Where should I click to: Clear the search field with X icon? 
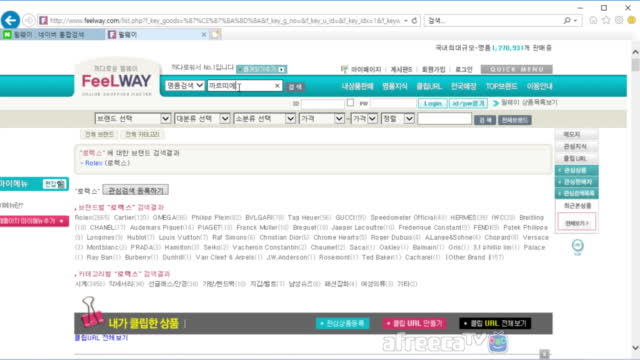point(277,86)
